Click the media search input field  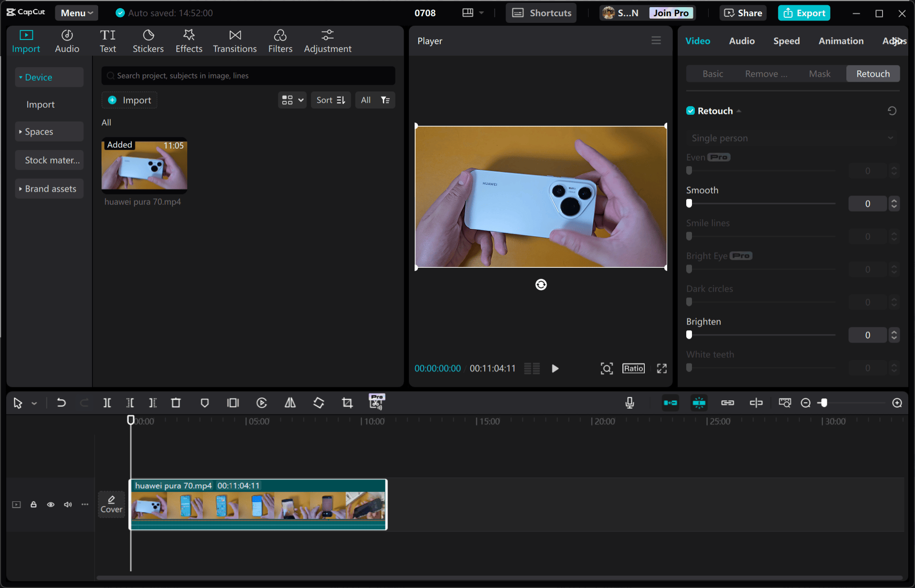click(248, 76)
